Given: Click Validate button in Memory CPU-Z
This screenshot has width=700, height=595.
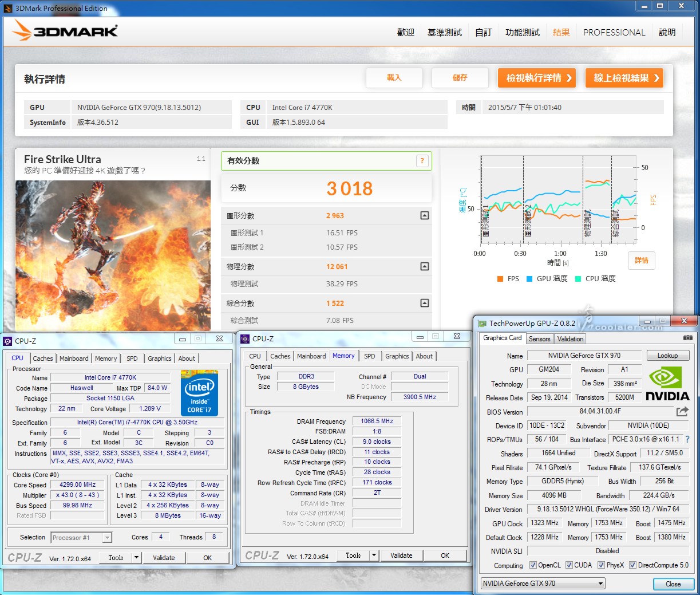Looking at the screenshot, I should (402, 555).
